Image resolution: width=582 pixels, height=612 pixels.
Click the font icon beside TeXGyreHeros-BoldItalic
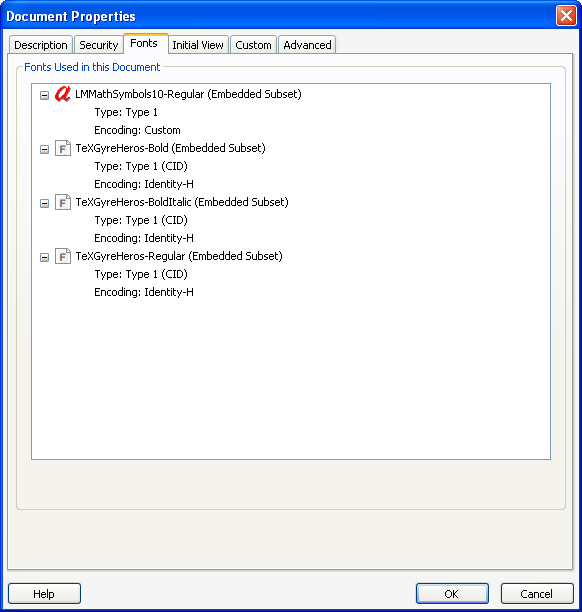63,202
